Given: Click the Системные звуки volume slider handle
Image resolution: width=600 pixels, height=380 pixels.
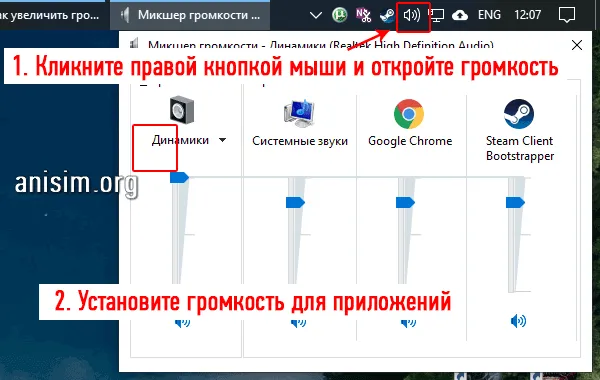Looking at the screenshot, I should (295, 202).
